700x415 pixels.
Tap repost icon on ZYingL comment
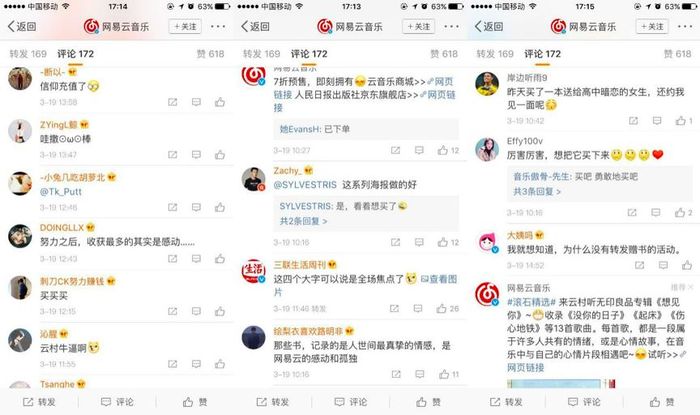(x=172, y=155)
